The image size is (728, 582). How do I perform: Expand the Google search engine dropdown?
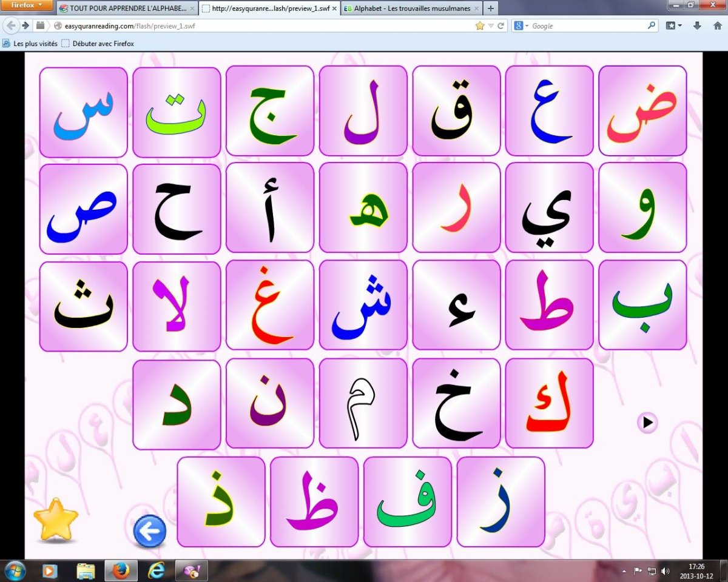coord(521,26)
